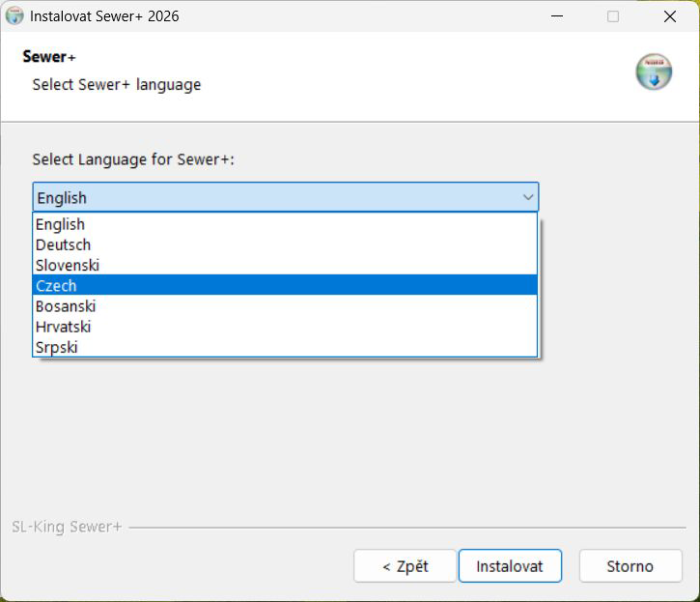Pick Srpski at the bottom of list
Viewport: 700px width, 602px height.
coord(285,347)
